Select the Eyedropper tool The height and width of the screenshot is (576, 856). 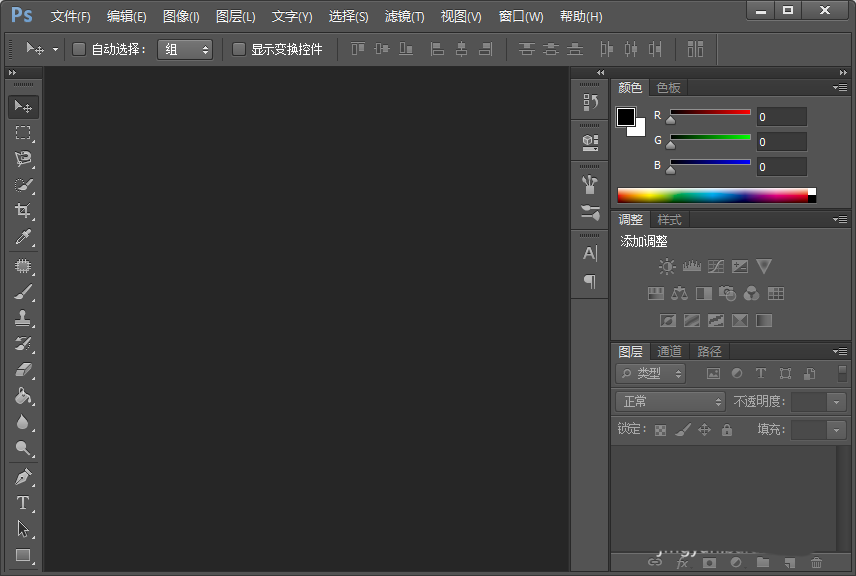23,237
